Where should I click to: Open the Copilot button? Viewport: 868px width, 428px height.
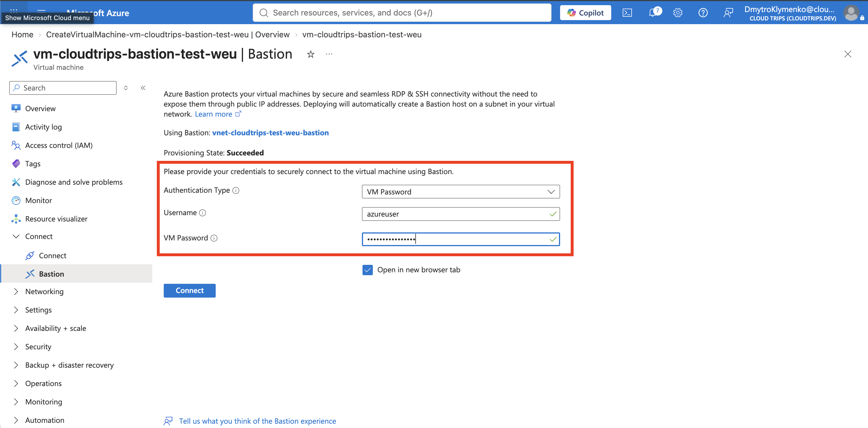point(585,13)
